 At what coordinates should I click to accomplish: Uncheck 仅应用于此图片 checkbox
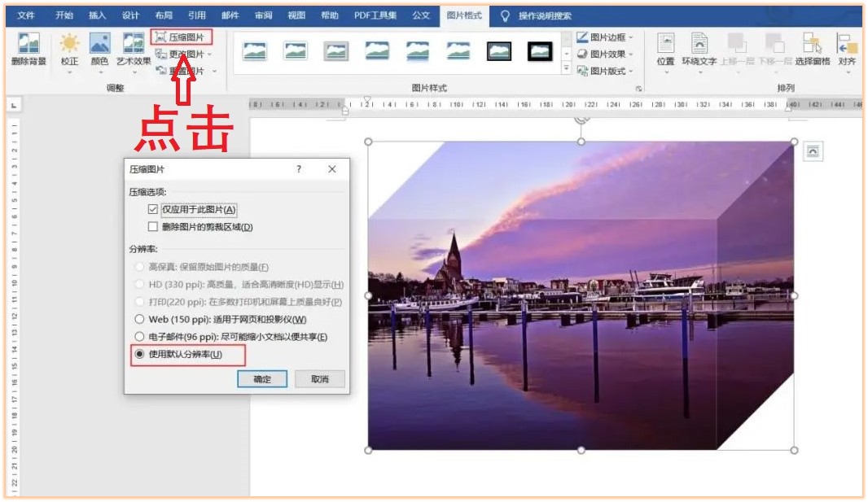click(x=153, y=210)
